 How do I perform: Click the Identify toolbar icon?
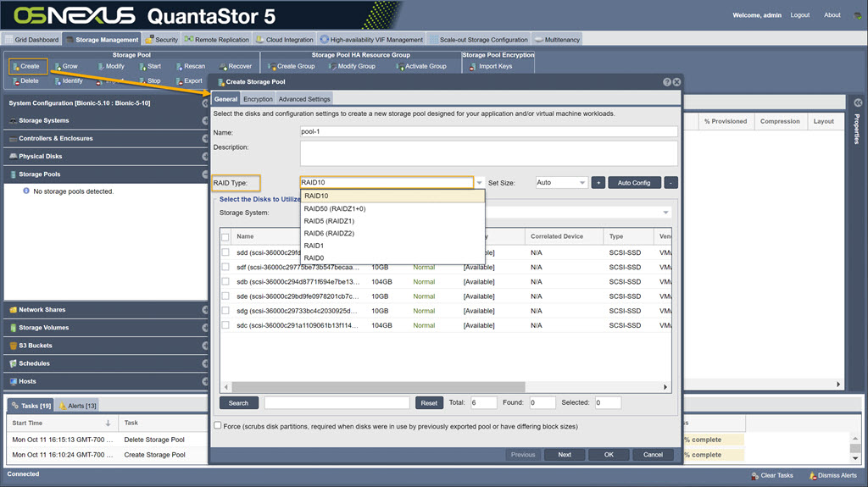[58, 80]
